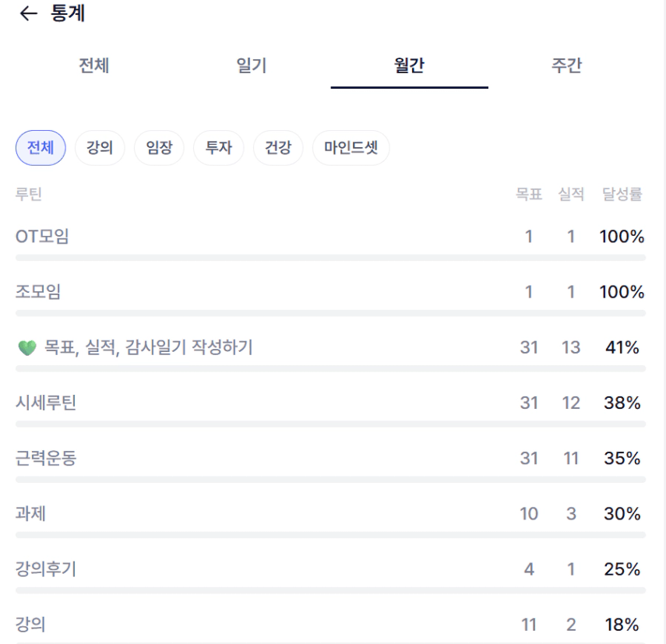666x644 pixels.
Task: Click the green heart emoji icon
Action: point(26,348)
